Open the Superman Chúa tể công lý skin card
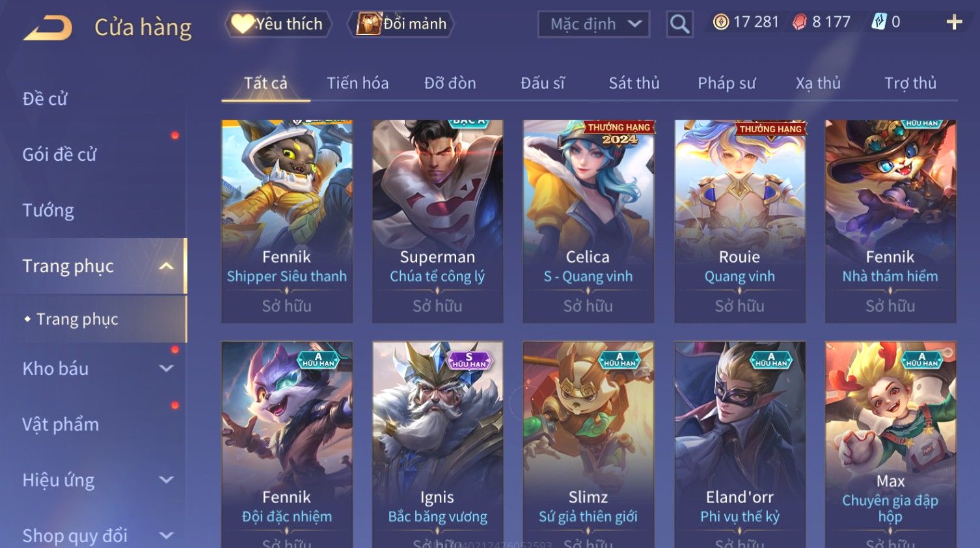Image resolution: width=980 pixels, height=548 pixels. pos(437,221)
